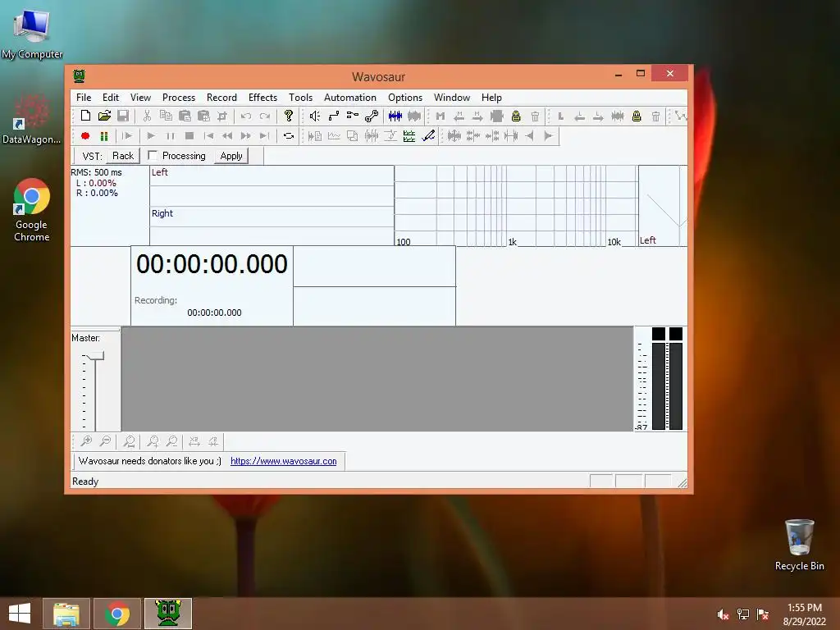
Task: Click the green input level meter icon
Action: 104,136
